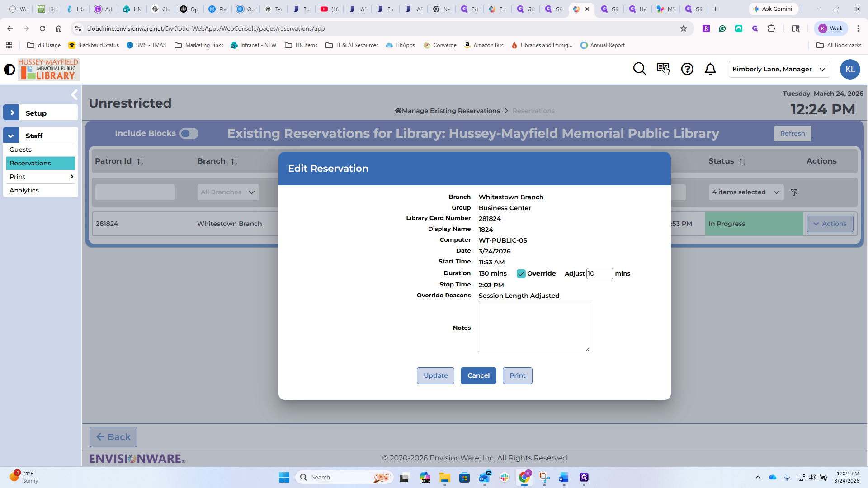Uncheck the Override checkbox
The image size is (868, 488).
coord(521,274)
